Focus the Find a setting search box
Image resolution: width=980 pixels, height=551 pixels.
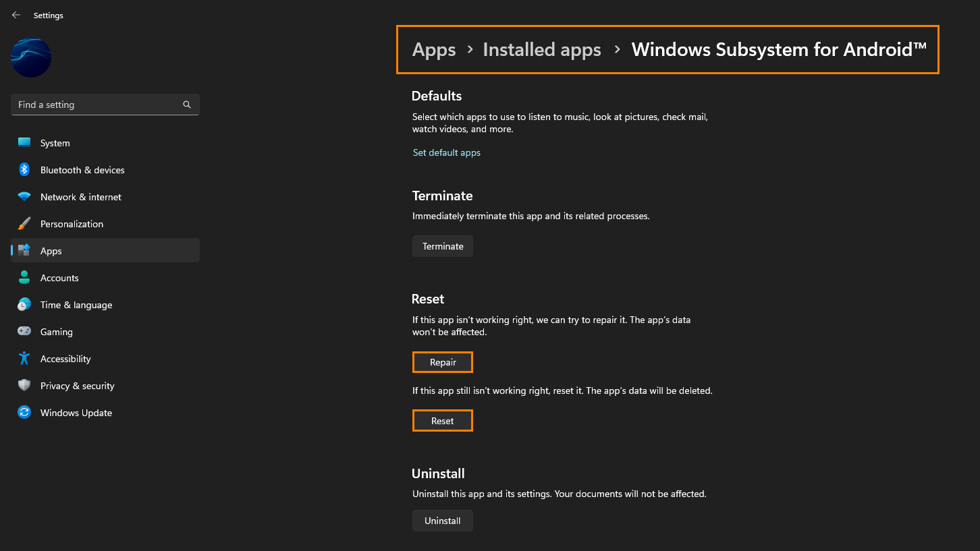coord(105,105)
